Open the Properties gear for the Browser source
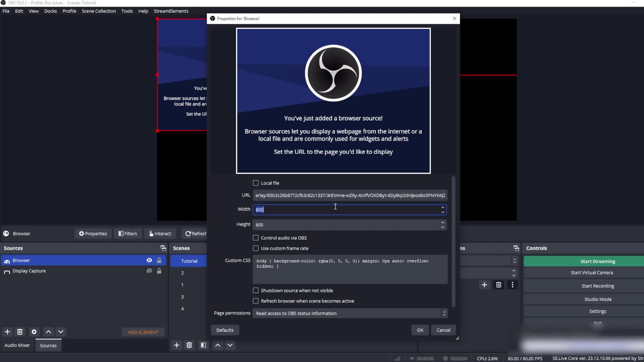The image size is (644, 362). 93,233
